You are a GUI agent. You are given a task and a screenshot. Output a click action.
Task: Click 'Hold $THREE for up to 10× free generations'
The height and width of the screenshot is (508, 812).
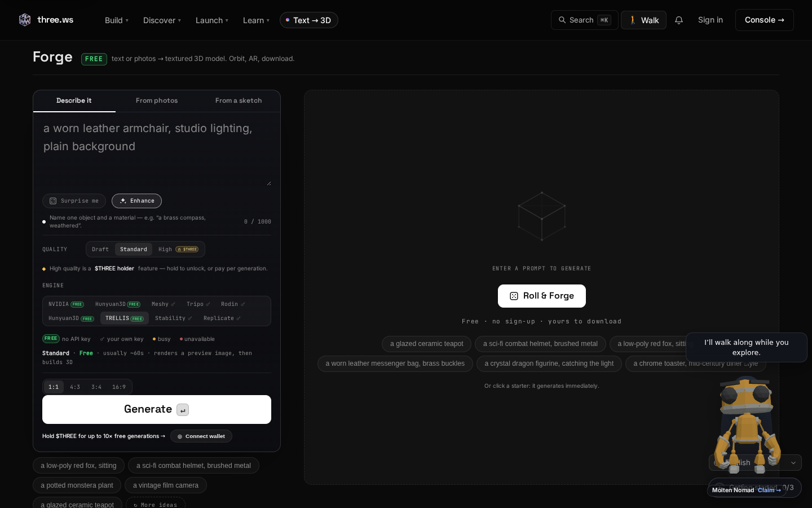pos(104,436)
